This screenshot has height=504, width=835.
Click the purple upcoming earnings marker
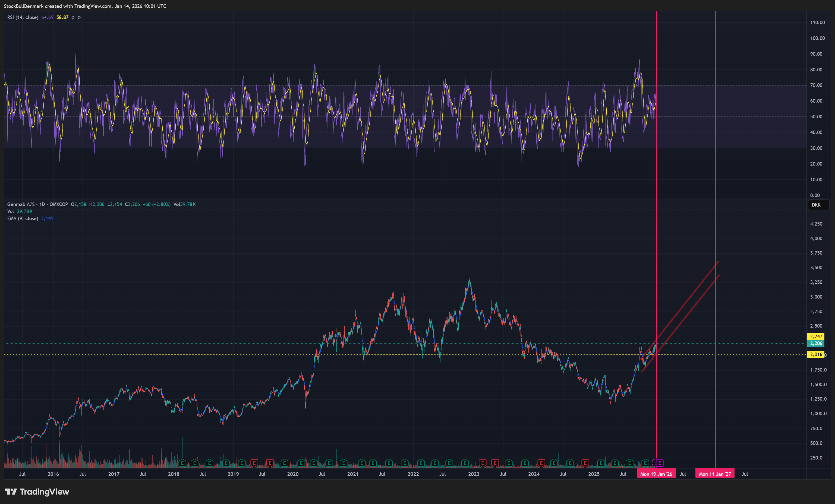tap(660, 463)
